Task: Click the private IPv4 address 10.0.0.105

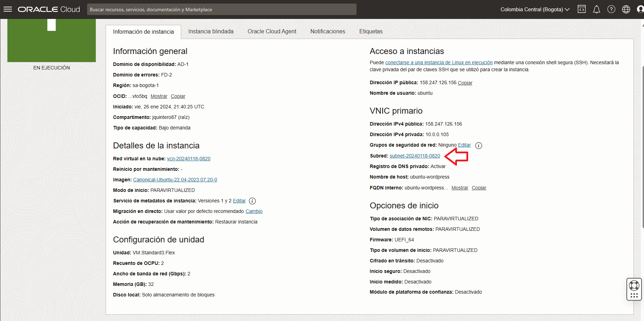Action: tap(437, 134)
